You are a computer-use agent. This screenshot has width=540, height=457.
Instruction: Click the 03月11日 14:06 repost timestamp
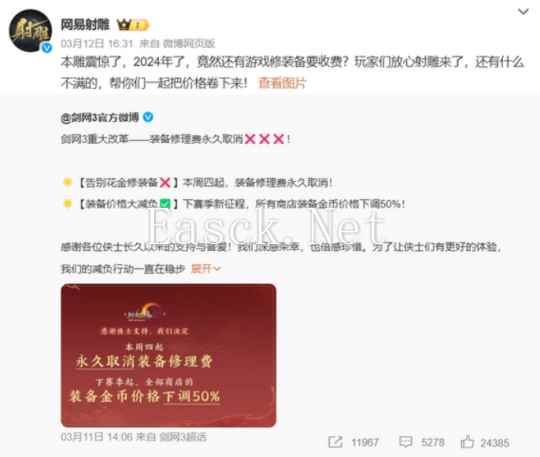(96, 437)
